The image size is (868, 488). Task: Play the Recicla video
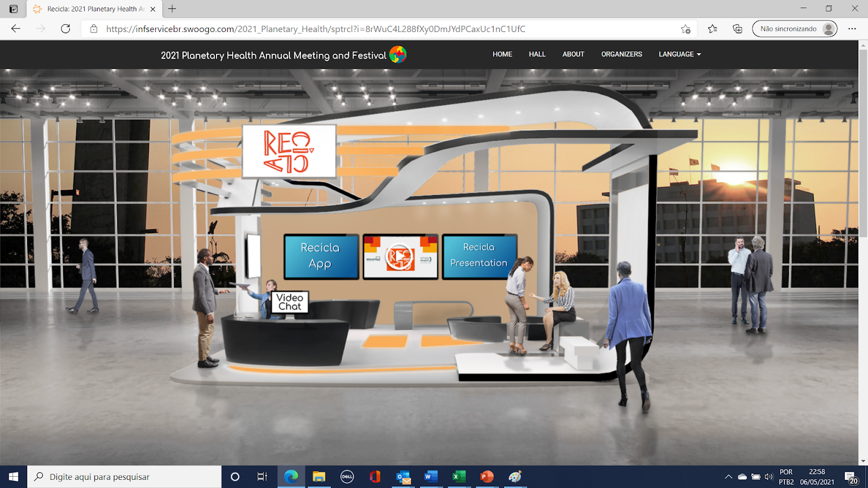(x=400, y=256)
